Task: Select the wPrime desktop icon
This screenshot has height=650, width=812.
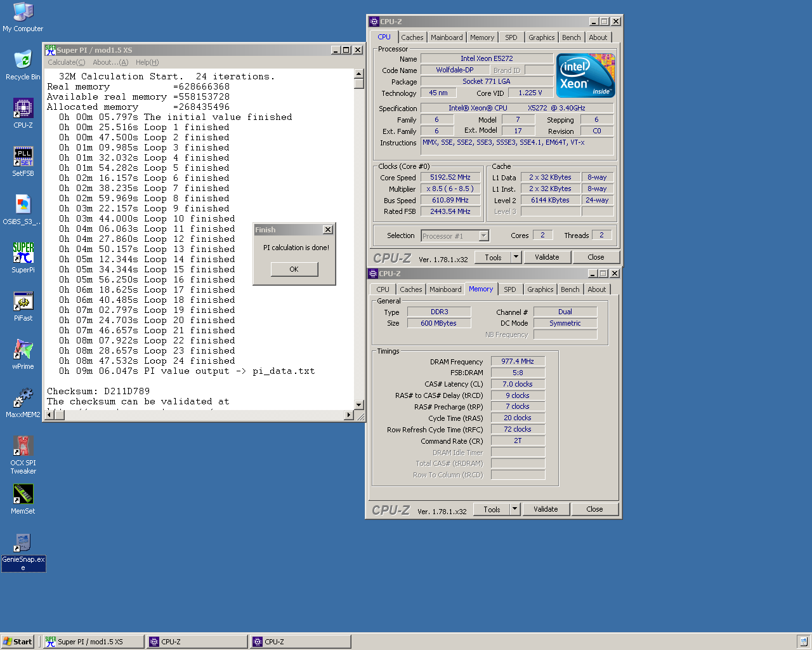Action: (x=23, y=354)
